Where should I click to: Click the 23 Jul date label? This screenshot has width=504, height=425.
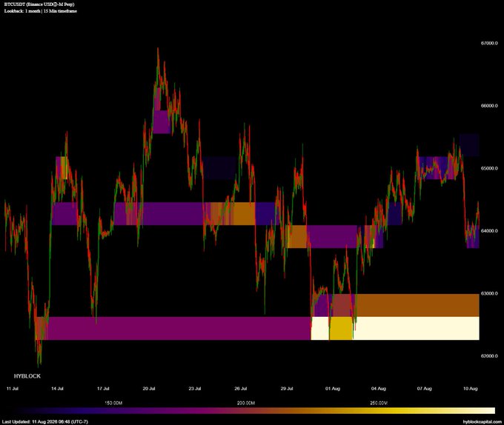click(x=195, y=389)
